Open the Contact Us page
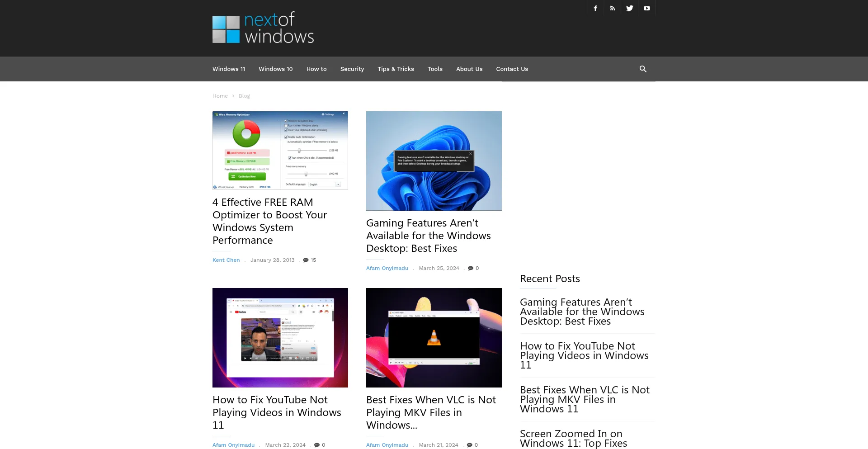Screen dimensions: 868x449 pyautogui.click(x=512, y=69)
